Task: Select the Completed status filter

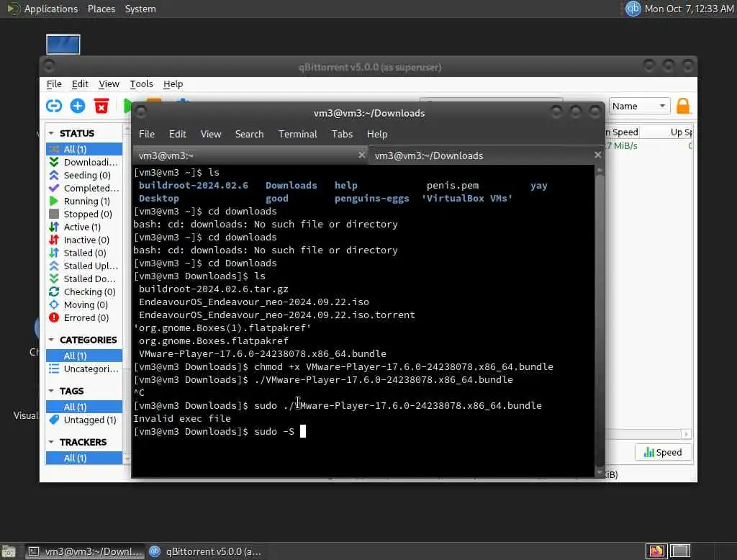Action: pos(84,188)
